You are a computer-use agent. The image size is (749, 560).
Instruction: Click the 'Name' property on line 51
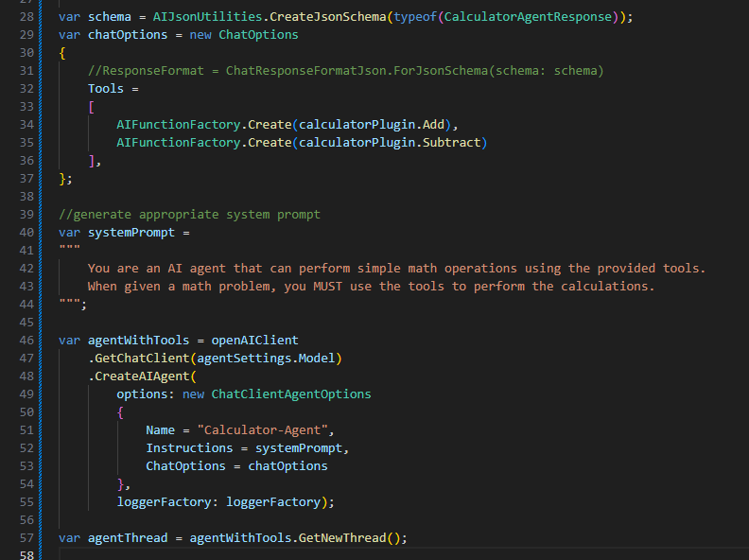(x=160, y=430)
